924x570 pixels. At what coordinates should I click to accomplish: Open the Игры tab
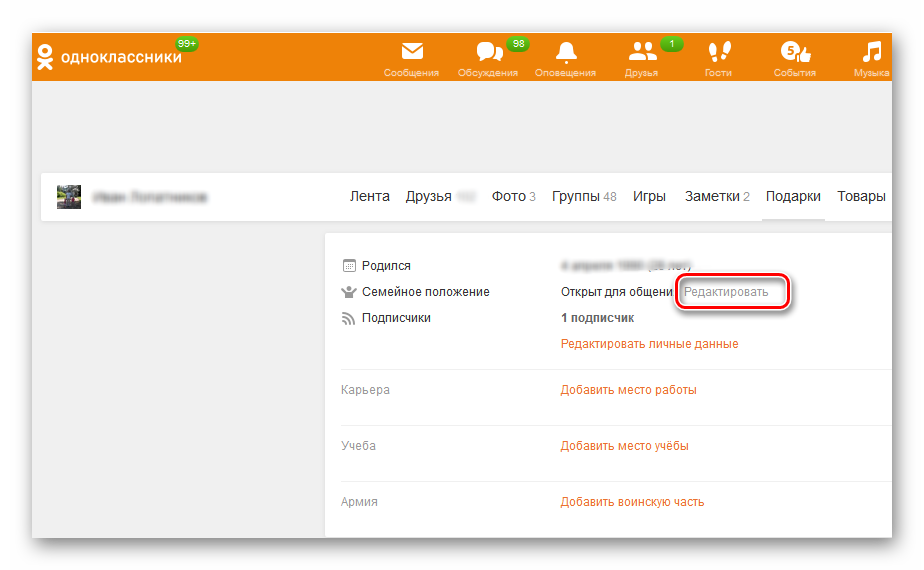click(649, 197)
